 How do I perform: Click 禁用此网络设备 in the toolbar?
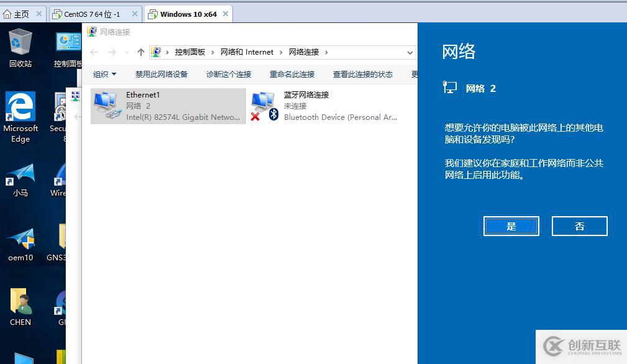coord(160,74)
